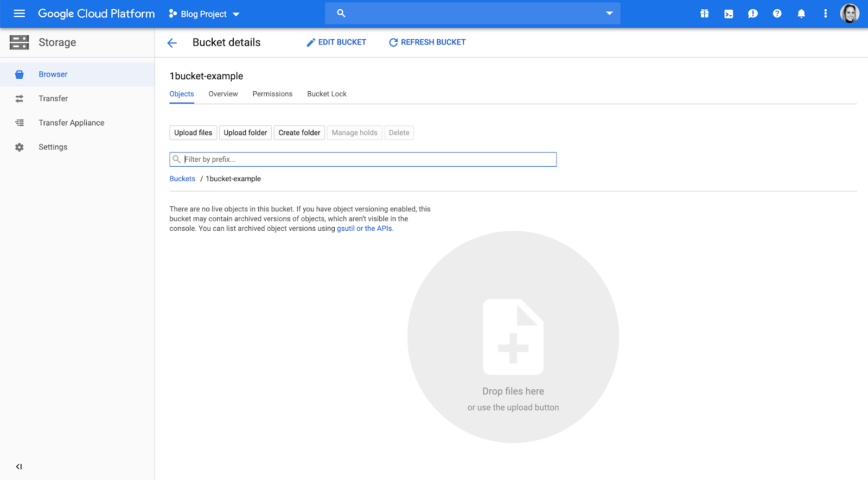Screen dimensions: 868x480
Task: Click the Transfer Appliance list icon
Action: coord(20,123)
